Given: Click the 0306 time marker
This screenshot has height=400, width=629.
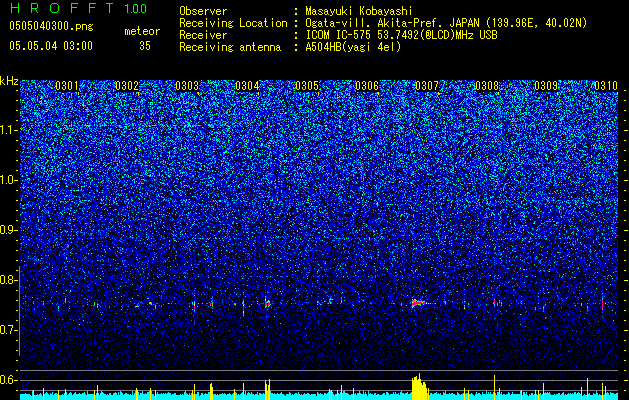Looking at the screenshot, I should coord(367,86).
